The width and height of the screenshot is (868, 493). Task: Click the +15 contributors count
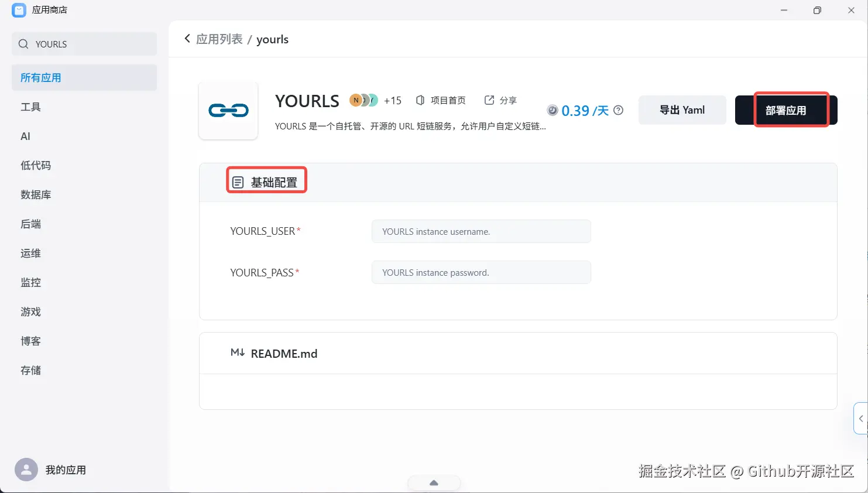(x=393, y=101)
